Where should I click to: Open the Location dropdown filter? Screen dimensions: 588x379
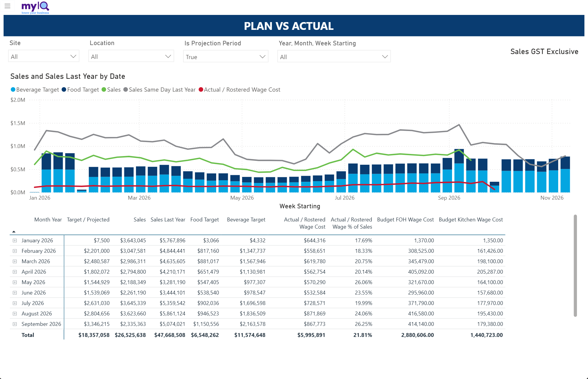[131, 56]
